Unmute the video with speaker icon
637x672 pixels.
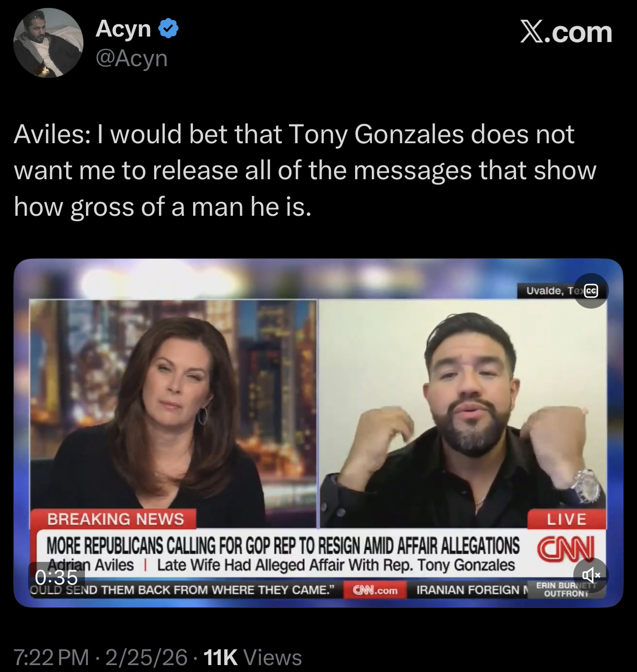[591, 575]
